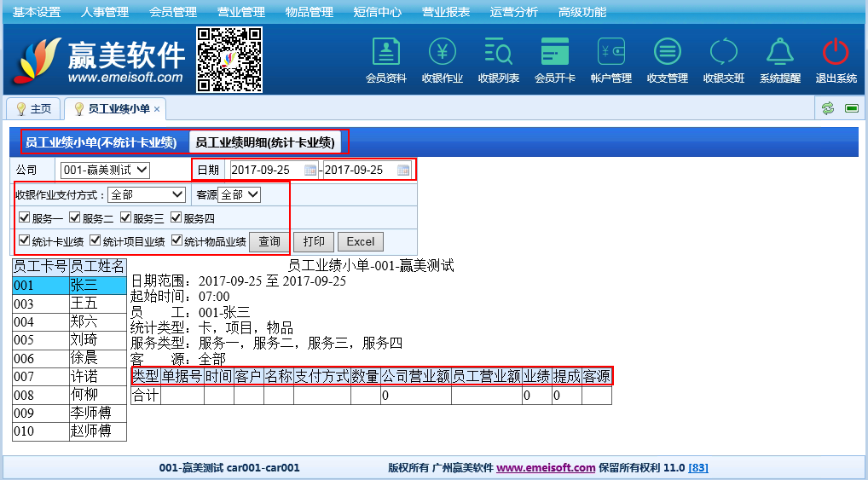This screenshot has width=868, height=480.
Task: Toggle the 统计物品业绩 checkbox
Action: 177,241
